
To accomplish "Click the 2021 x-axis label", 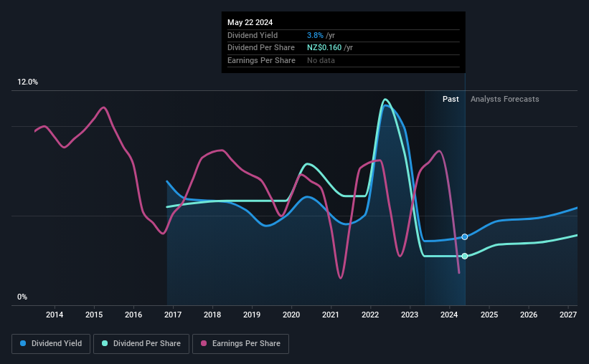I will (331, 315).
